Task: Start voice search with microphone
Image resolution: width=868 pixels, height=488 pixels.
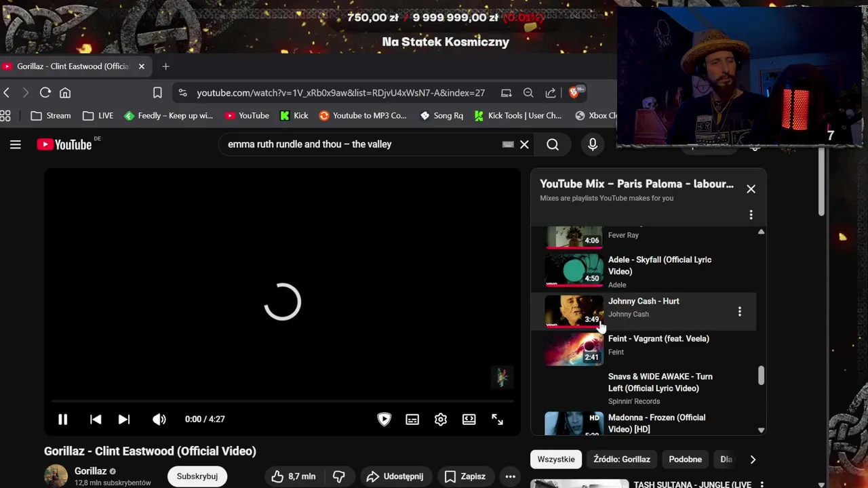Action: 593,144
